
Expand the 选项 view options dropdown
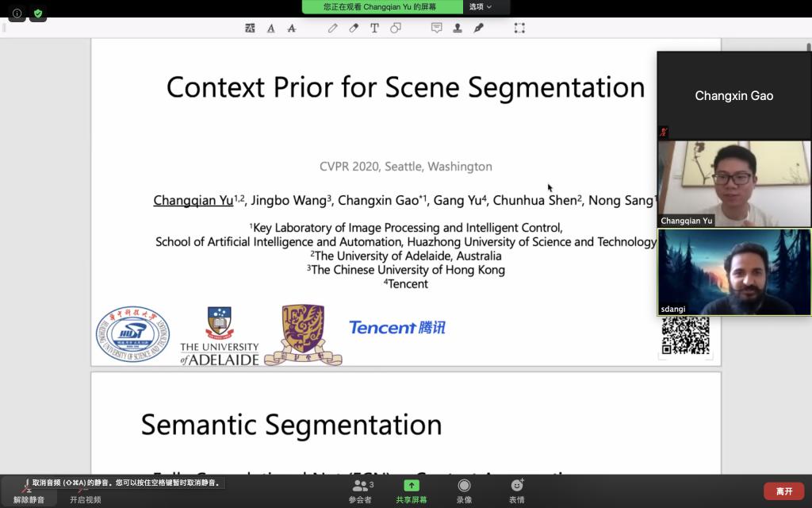[x=481, y=6]
